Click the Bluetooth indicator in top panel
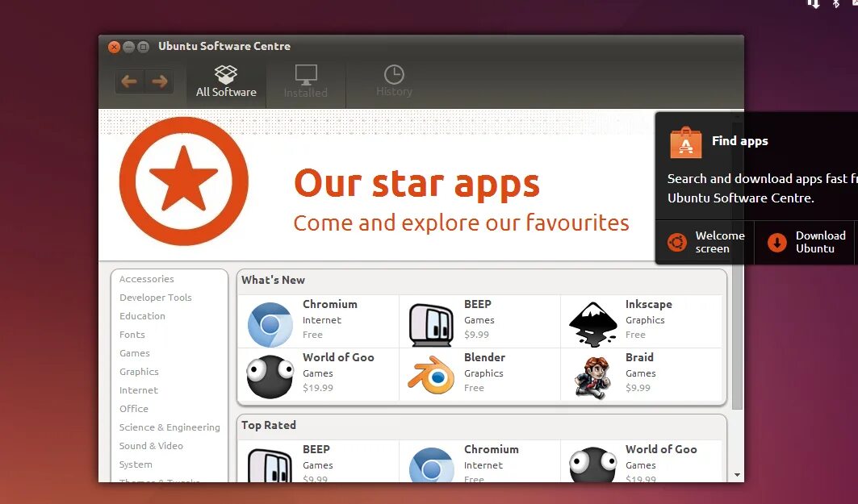This screenshot has width=858, height=504. (836, 3)
